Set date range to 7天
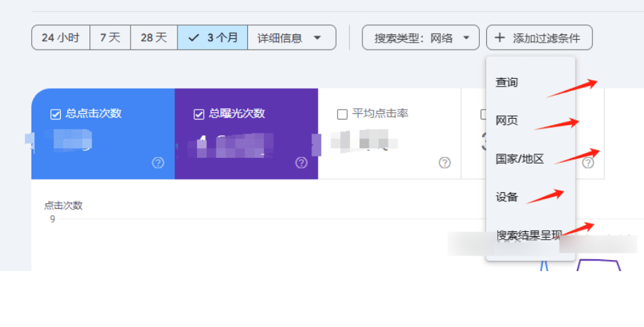This screenshot has height=327, width=644. pyautogui.click(x=110, y=38)
